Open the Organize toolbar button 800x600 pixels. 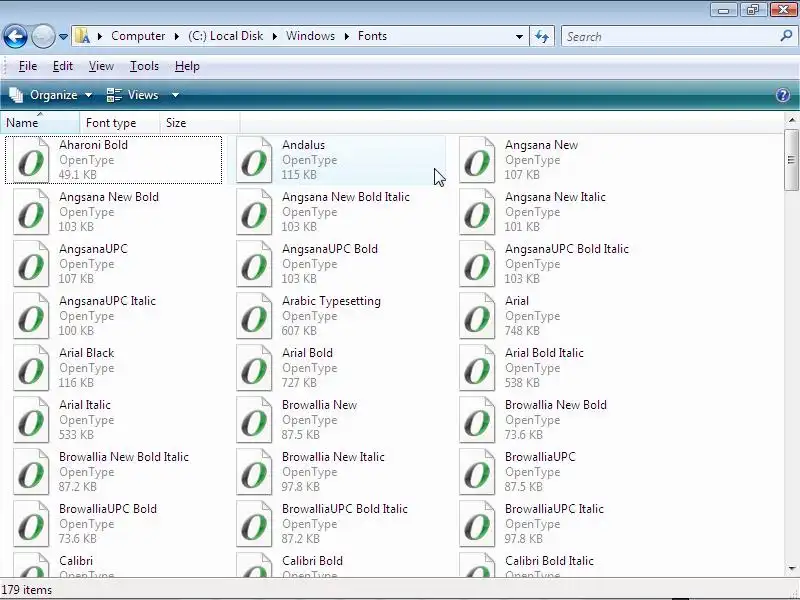(x=51, y=95)
